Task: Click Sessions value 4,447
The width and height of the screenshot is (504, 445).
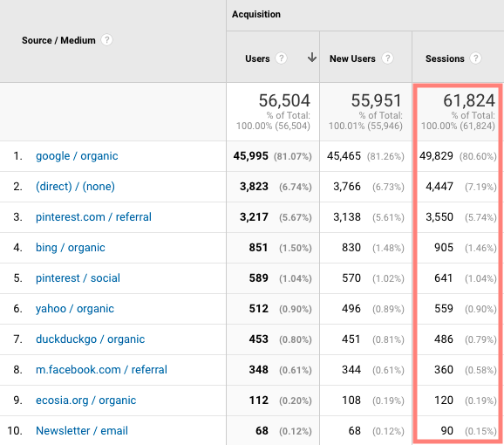Action: tap(439, 187)
